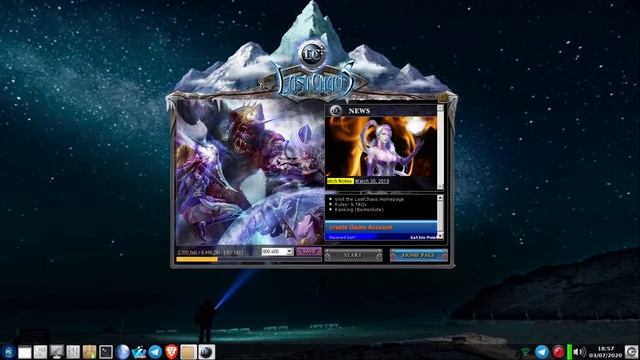Click the Patch Notes yellow link
Screen dimensions: 640x360
(340, 181)
